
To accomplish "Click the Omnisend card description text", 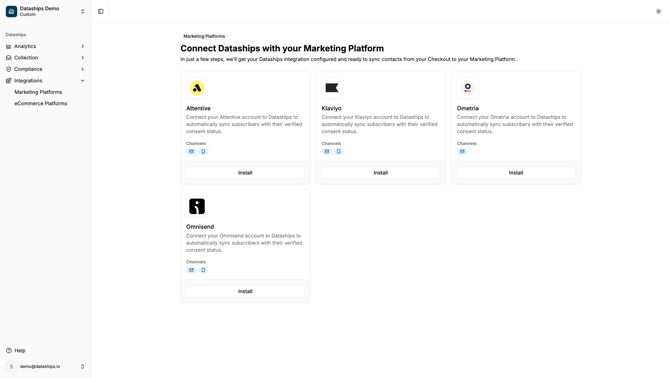I will (244, 243).
